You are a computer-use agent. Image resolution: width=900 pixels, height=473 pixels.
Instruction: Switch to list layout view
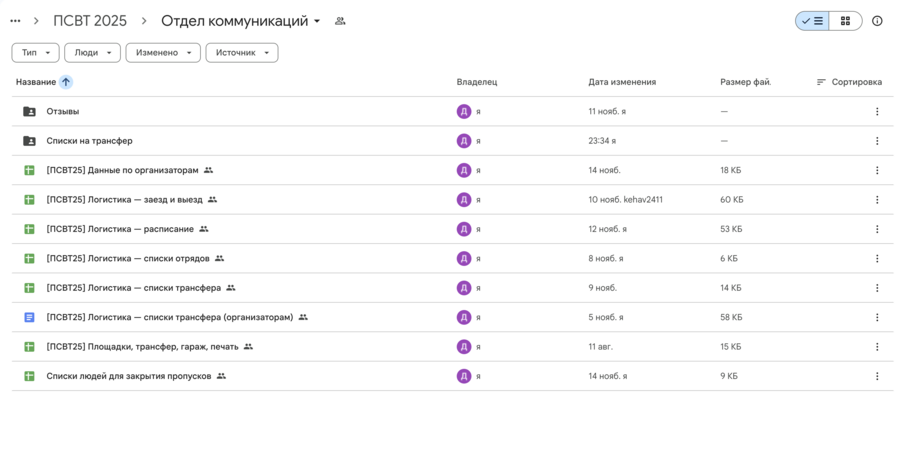tap(812, 21)
